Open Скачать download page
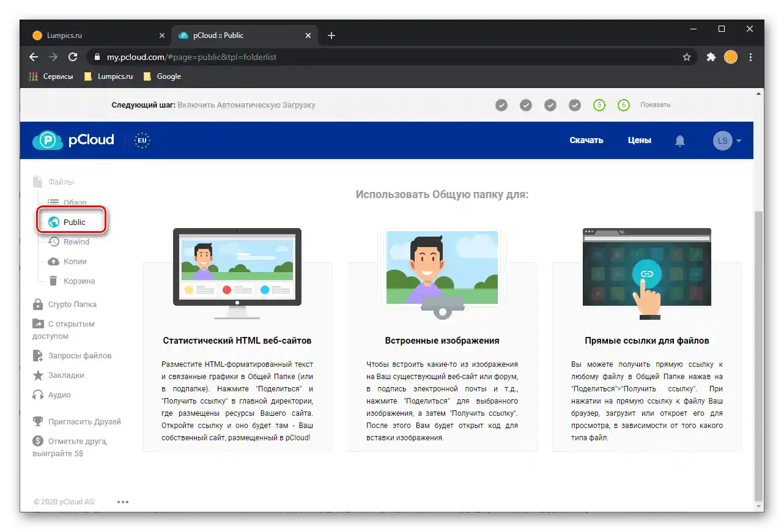This screenshot has width=784, height=532. (x=586, y=141)
